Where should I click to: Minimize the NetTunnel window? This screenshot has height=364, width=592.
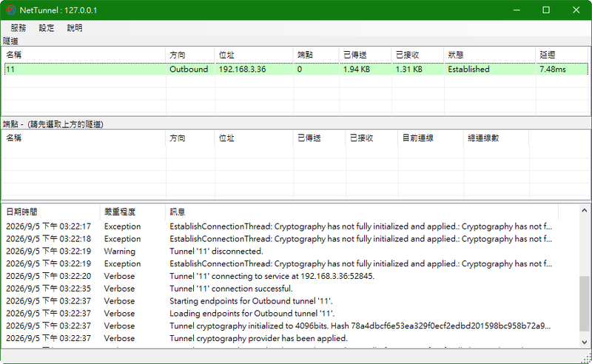pyautogui.click(x=517, y=10)
